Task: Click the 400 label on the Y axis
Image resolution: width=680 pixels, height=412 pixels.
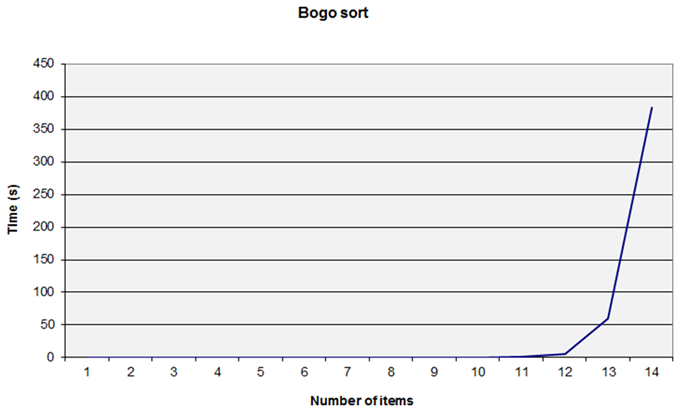Action: coord(43,96)
